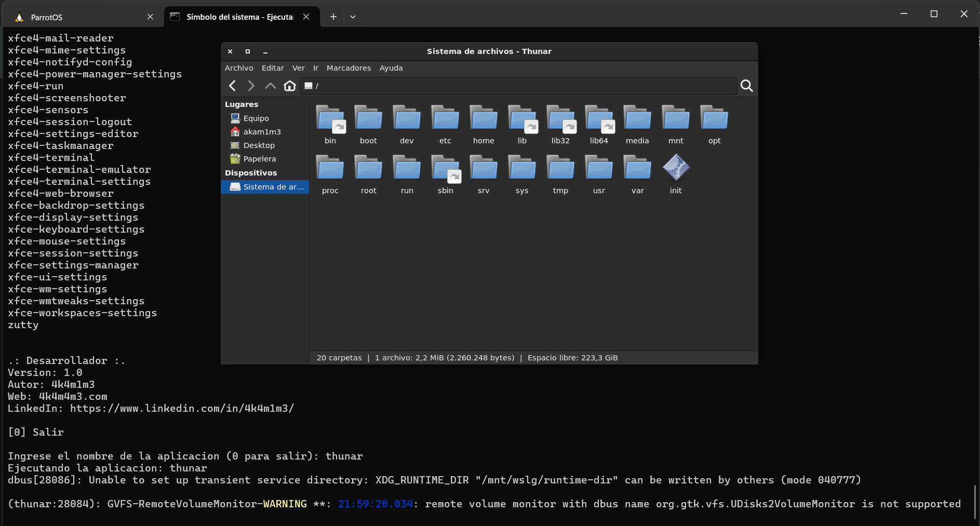Viewport: 980px width, 526px height.
Task: Click the '[0] Salir' terminal option
Action: tap(36, 433)
